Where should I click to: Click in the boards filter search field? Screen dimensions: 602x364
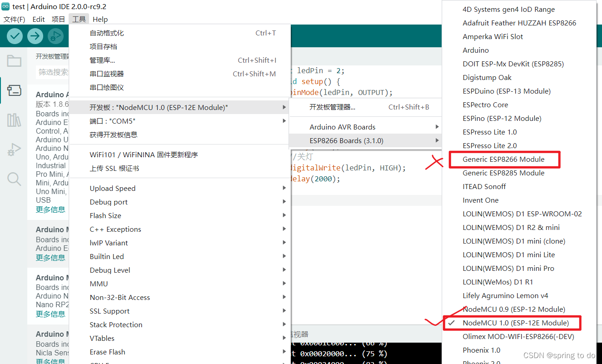(53, 72)
